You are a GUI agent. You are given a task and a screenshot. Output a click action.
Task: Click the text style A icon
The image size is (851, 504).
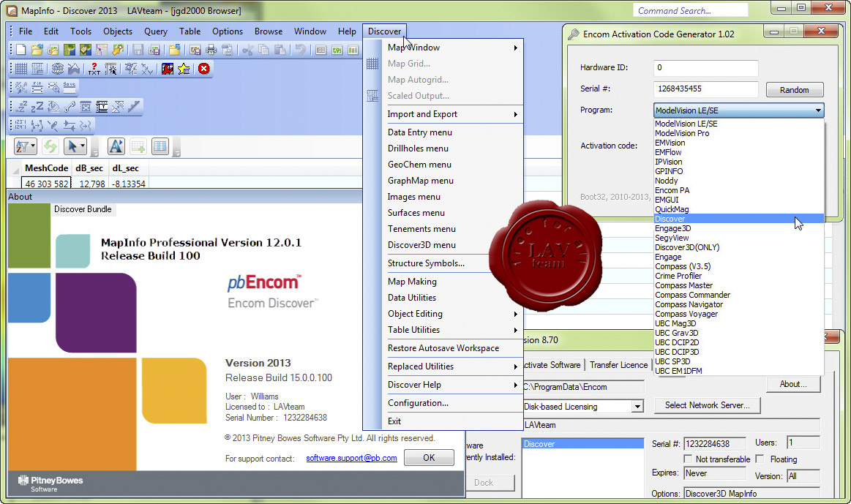(116, 146)
